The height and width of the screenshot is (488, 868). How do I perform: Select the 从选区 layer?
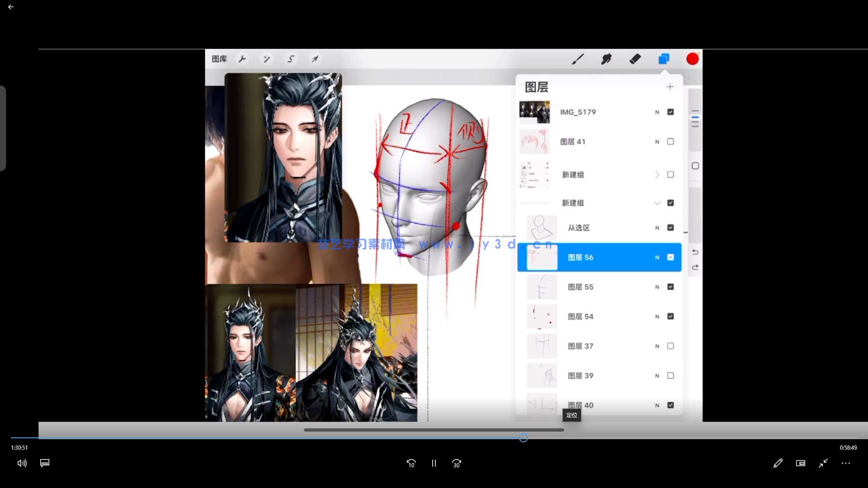tap(579, 228)
